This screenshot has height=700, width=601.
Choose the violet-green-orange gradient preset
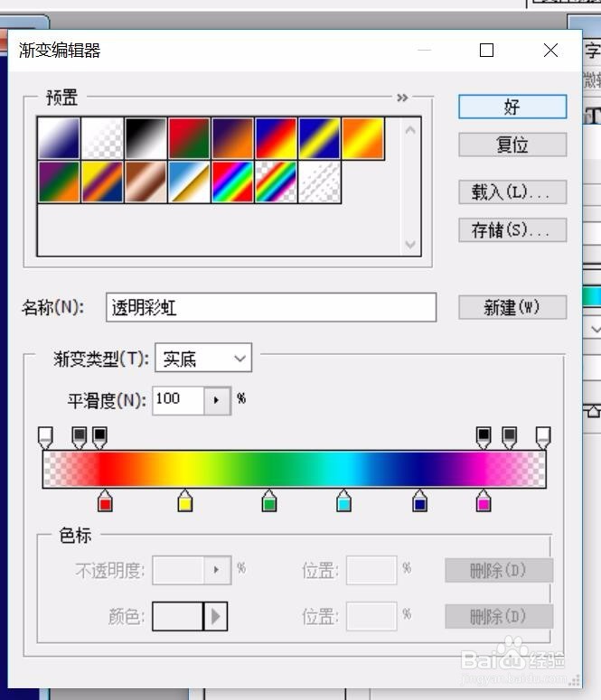tap(59, 182)
